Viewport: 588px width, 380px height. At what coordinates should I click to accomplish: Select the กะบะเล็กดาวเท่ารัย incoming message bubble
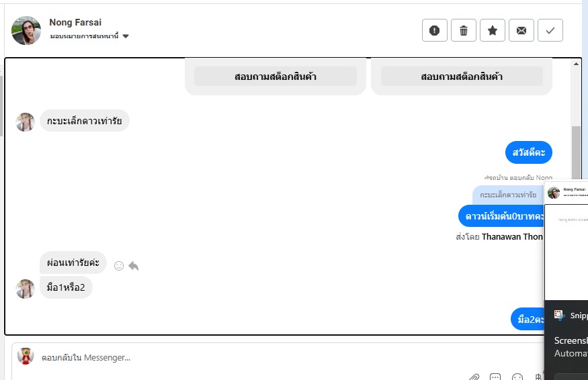(x=84, y=121)
